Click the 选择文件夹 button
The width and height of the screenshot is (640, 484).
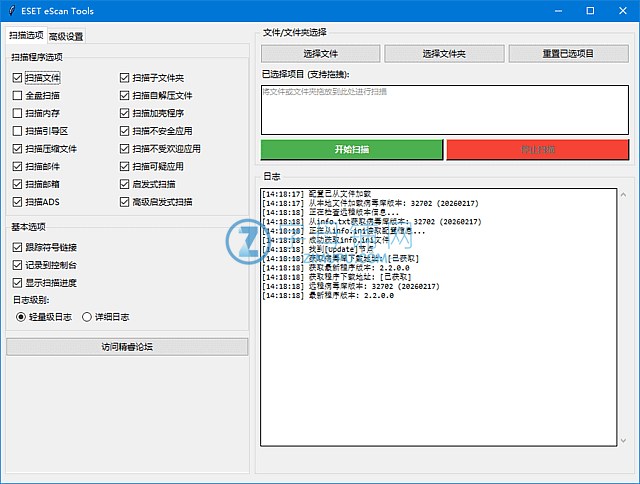coord(443,53)
